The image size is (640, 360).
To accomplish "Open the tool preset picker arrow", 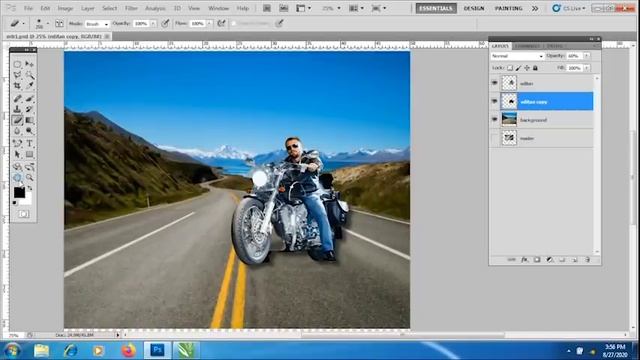I will click(x=23, y=24).
